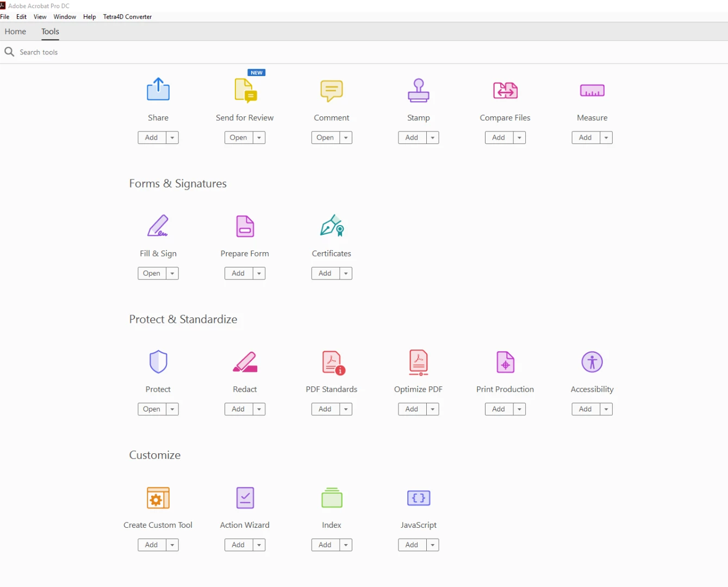Focus the Search tools field
Image resolution: width=728 pixels, height=587 pixels.
(364, 52)
